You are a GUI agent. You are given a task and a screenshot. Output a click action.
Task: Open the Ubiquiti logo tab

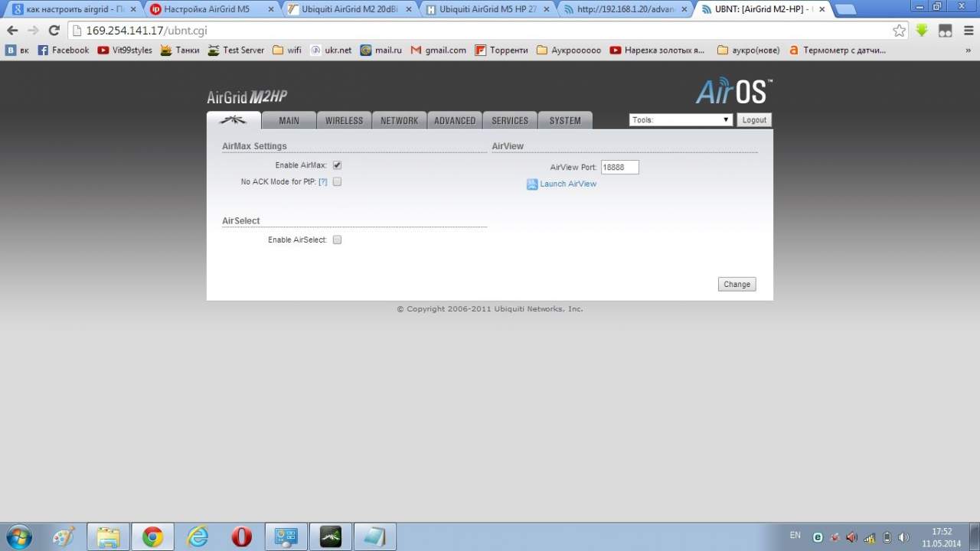(234, 120)
